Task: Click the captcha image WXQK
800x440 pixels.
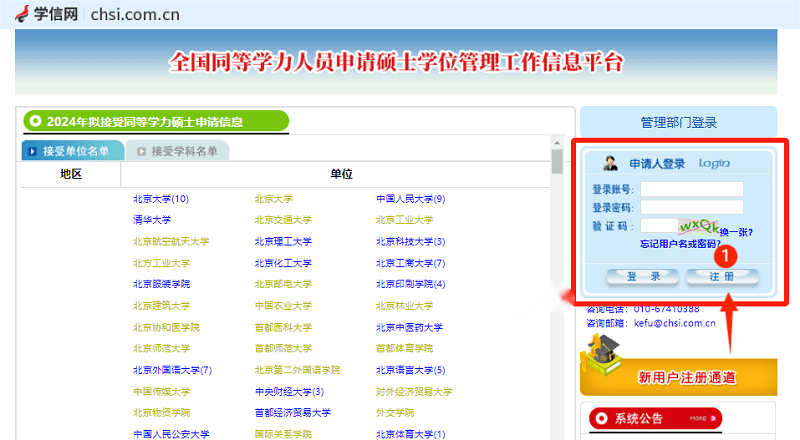Action: 698,226
